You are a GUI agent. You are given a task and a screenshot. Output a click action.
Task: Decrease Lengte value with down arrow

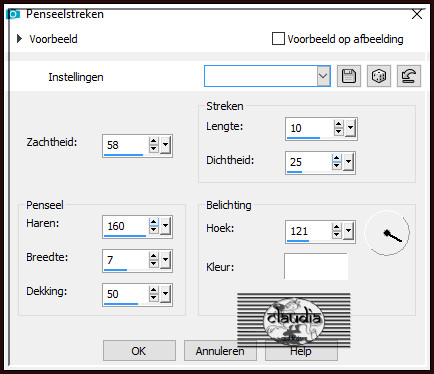(338, 132)
